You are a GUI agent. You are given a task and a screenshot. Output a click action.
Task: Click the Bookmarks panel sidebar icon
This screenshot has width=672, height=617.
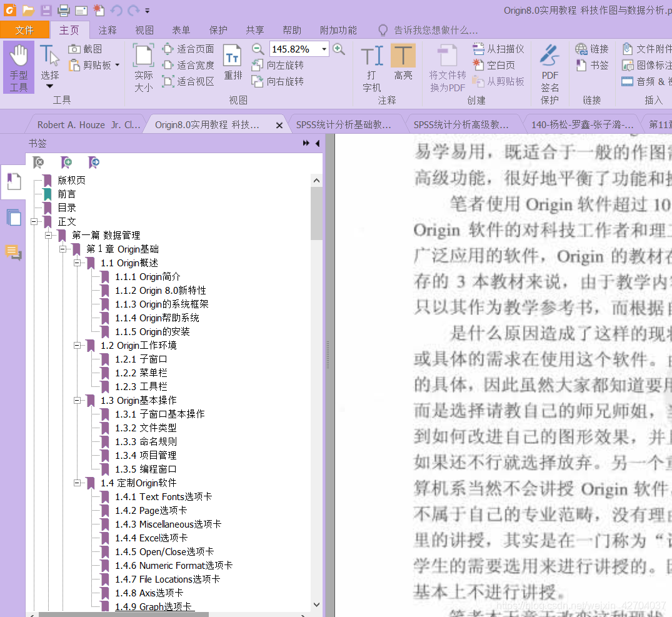coord(14,182)
